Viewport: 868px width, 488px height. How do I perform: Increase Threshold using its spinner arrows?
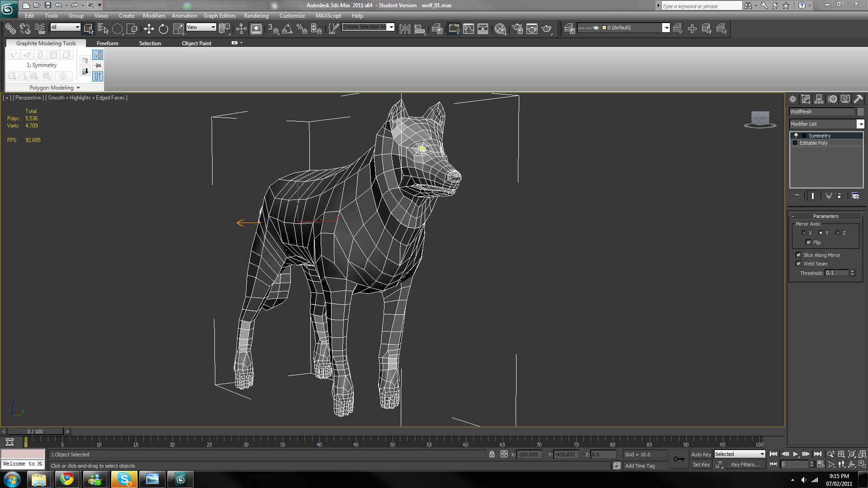click(x=853, y=271)
